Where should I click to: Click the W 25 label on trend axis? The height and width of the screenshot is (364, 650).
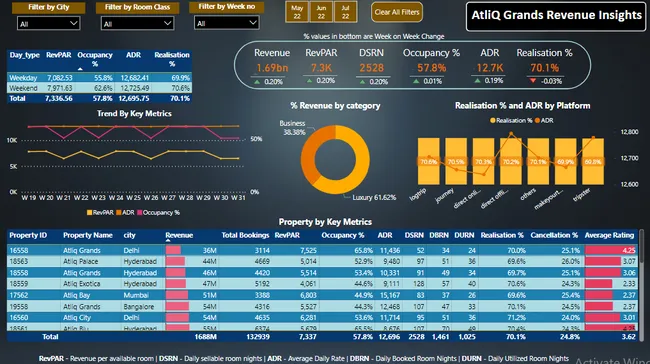click(x=133, y=198)
